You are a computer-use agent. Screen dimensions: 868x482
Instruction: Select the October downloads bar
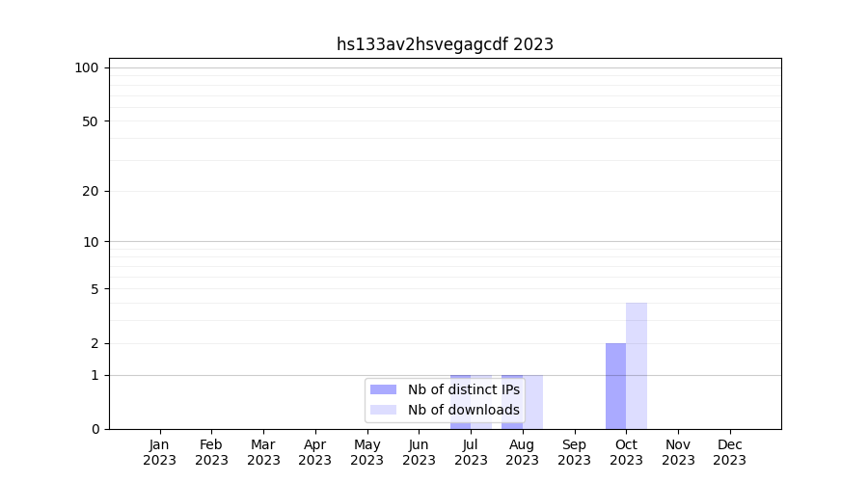click(x=637, y=366)
